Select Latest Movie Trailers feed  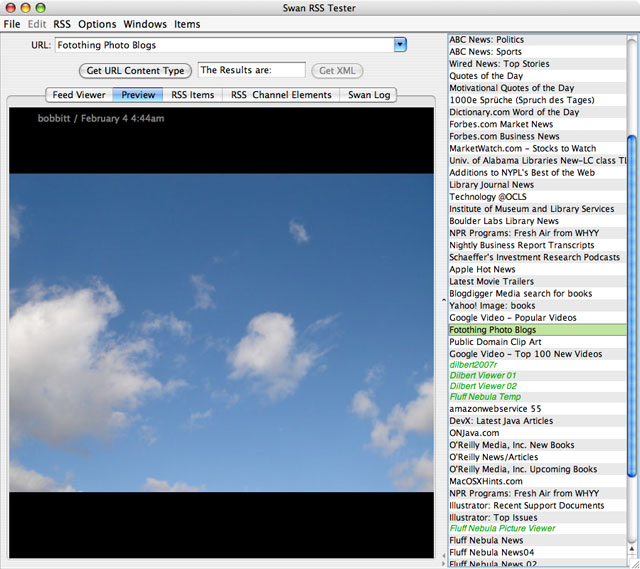tap(491, 282)
